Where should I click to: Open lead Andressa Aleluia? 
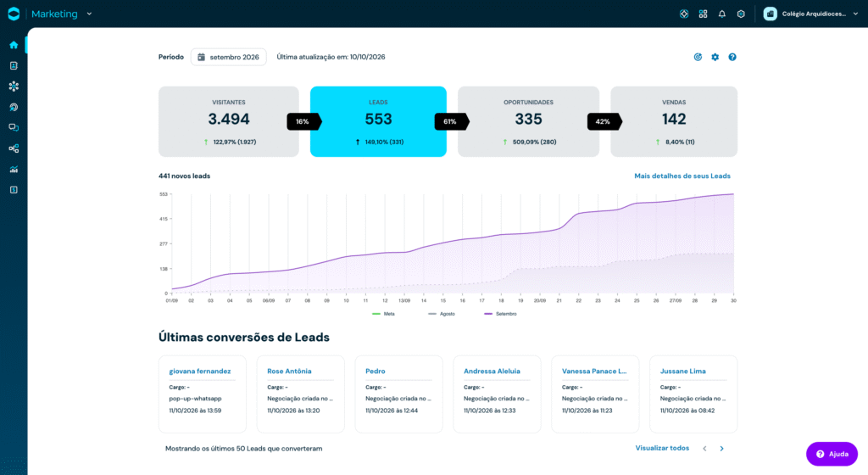click(492, 371)
